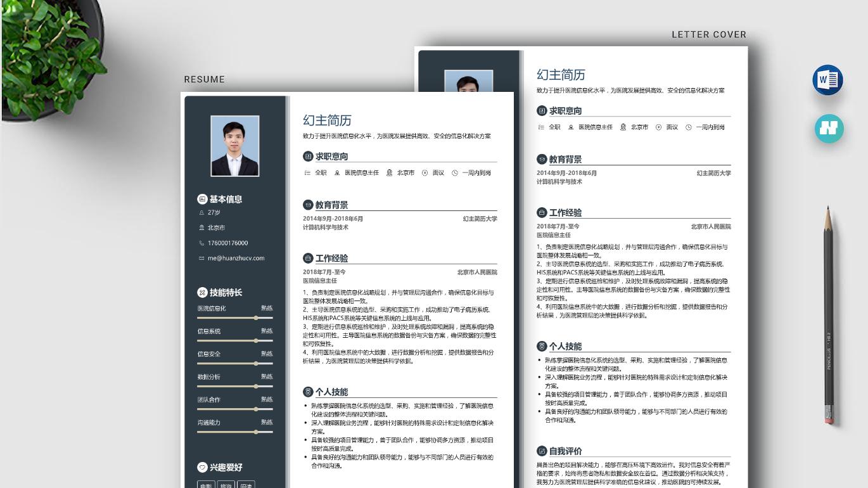Click the 沟通能力 skill slider handle

coord(256,432)
